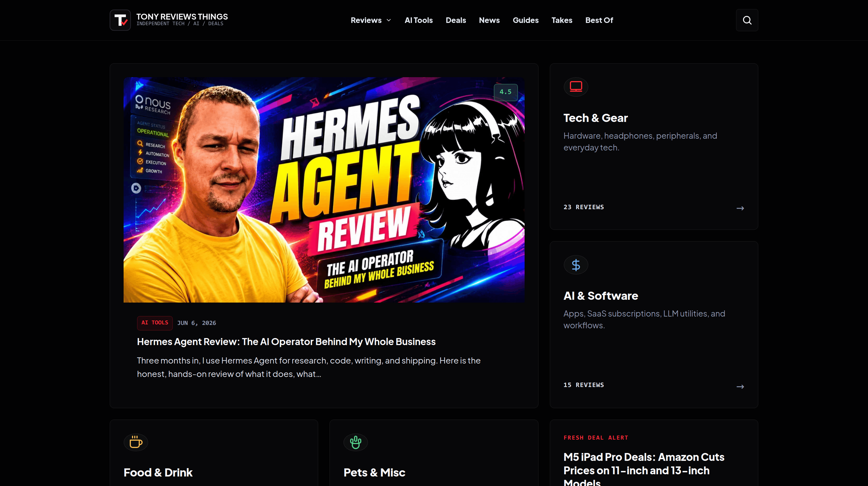Click the arrow beside 23 Reviews
Screen dimensions: 868x486
tap(740, 208)
